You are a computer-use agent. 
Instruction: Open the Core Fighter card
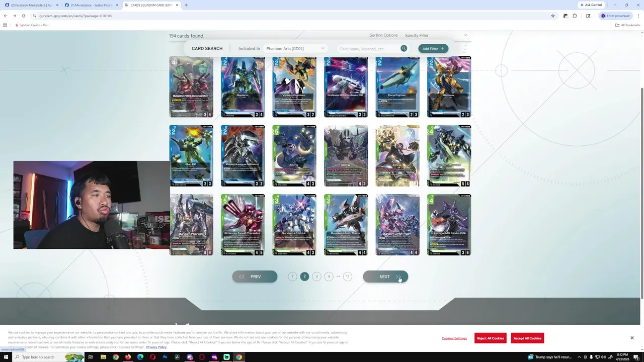[x=397, y=87]
